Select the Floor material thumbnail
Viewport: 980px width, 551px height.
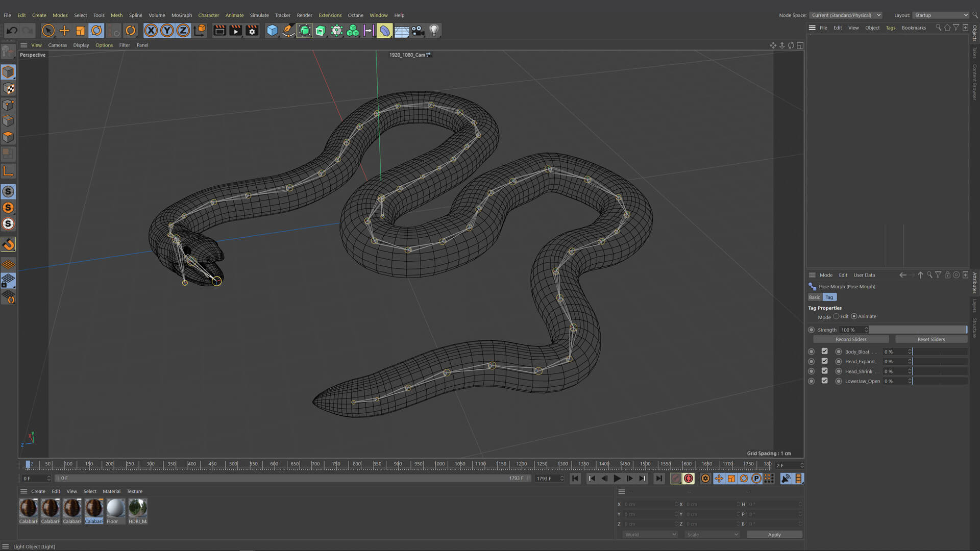coord(115,509)
